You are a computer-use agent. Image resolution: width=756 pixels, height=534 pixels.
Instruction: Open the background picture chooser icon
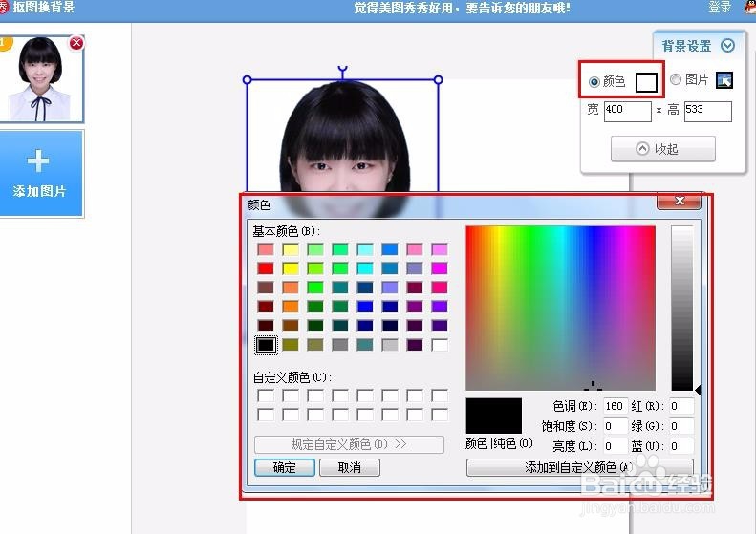(x=724, y=81)
